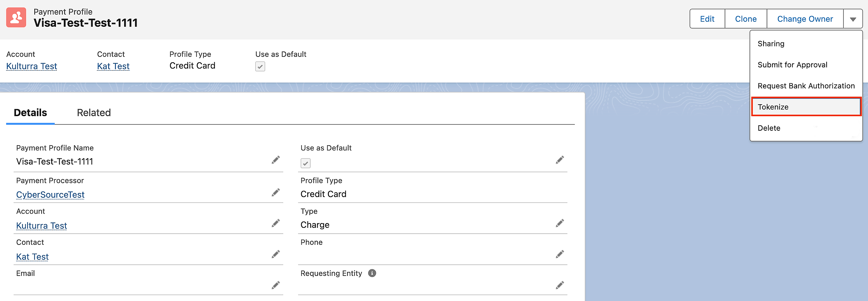Open Kulturra Test account link in header
The width and height of the screenshot is (868, 301).
[x=32, y=66]
